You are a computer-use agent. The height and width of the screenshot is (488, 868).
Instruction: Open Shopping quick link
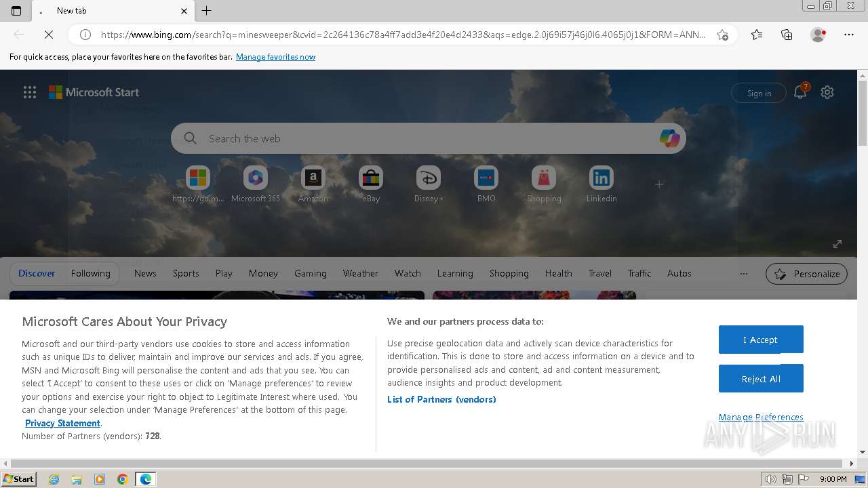pyautogui.click(x=544, y=184)
